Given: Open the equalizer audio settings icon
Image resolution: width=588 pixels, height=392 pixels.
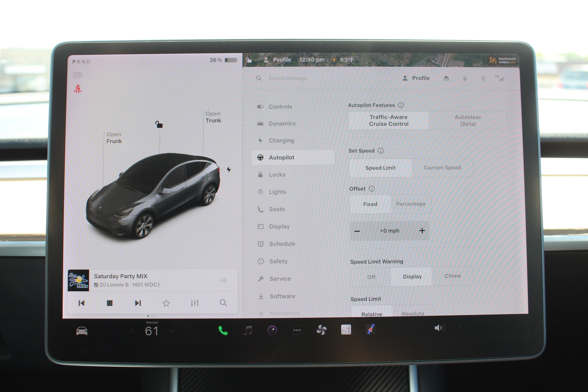Looking at the screenshot, I should [195, 303].
